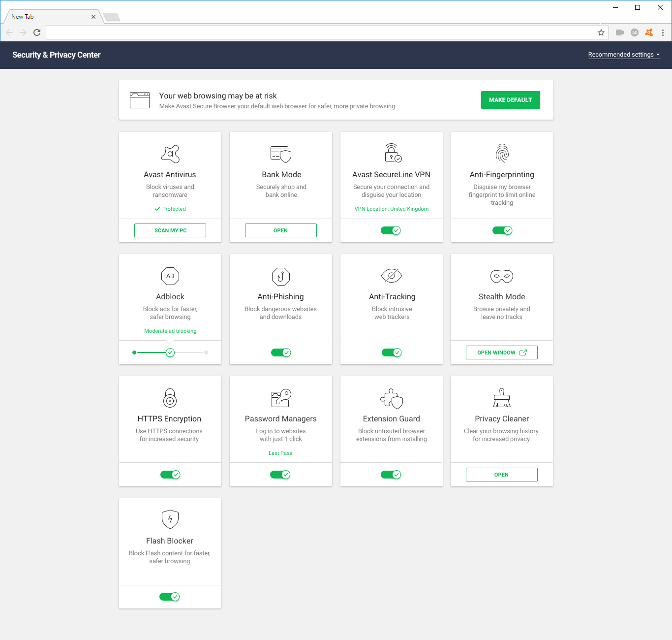672x640 pixels.
Task: Click the Extension Guard title text
Action: 392,418
